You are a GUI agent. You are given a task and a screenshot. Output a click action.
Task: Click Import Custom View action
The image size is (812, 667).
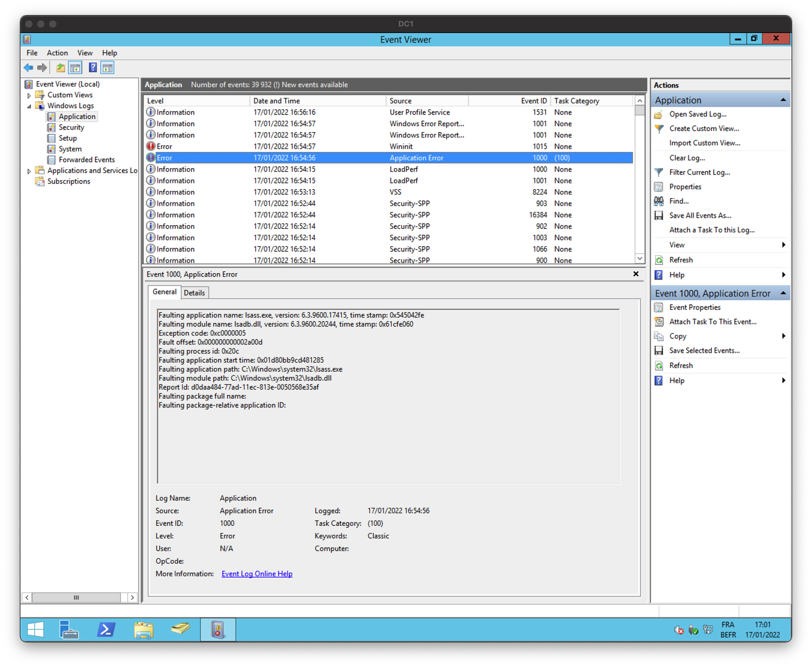coord(704,143)
